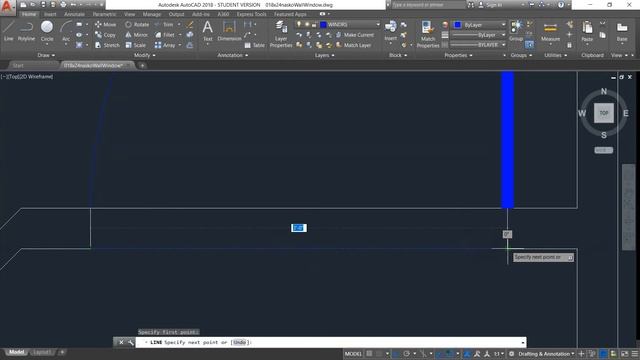Click the Copy tool
This screenshot has height=360, width=640.
pos(105,35)
